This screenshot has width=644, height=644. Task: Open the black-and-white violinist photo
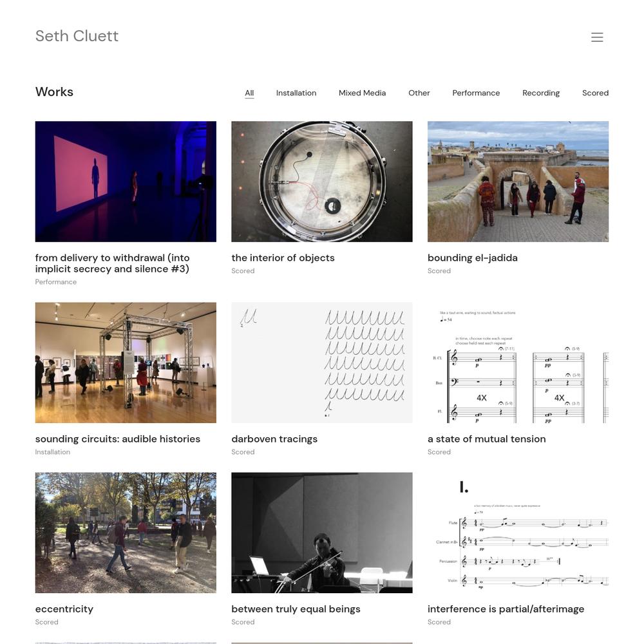(x=321, y=533)
